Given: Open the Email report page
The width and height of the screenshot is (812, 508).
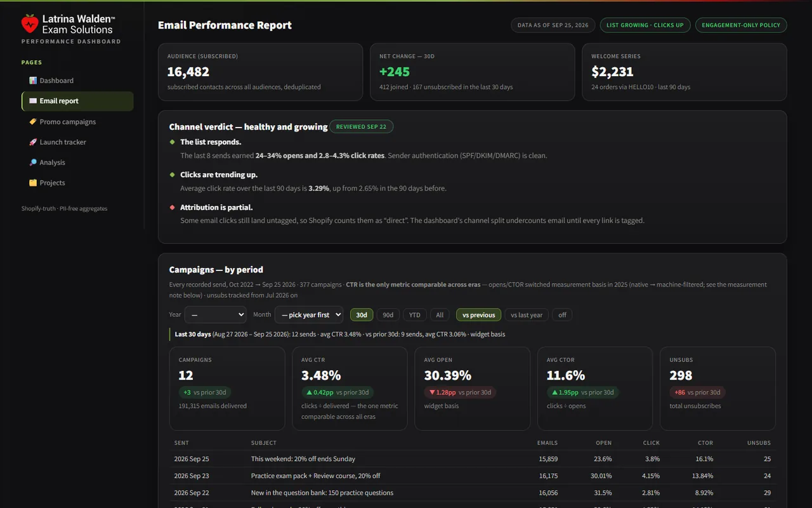Looking at the screenshot, I should pyautogui.click(x=77, y=101).
